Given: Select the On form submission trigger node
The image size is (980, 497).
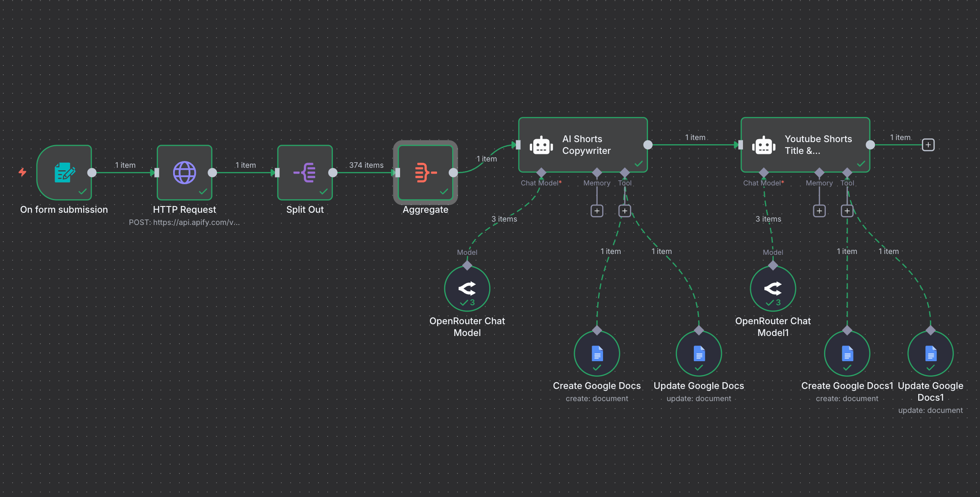Looking at the screenshot, I should pos(64,172).
